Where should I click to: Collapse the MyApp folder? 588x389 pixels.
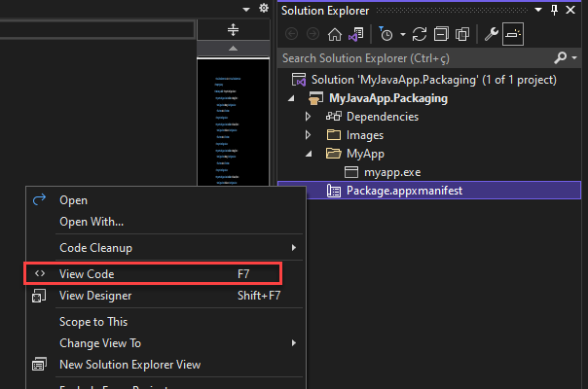[309, 154]
